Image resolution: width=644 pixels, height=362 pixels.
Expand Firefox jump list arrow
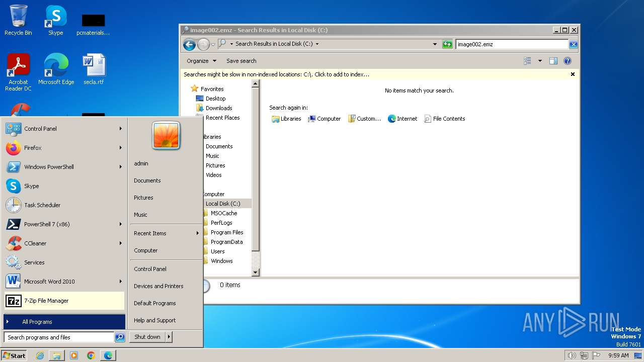[x=121, y=148]
